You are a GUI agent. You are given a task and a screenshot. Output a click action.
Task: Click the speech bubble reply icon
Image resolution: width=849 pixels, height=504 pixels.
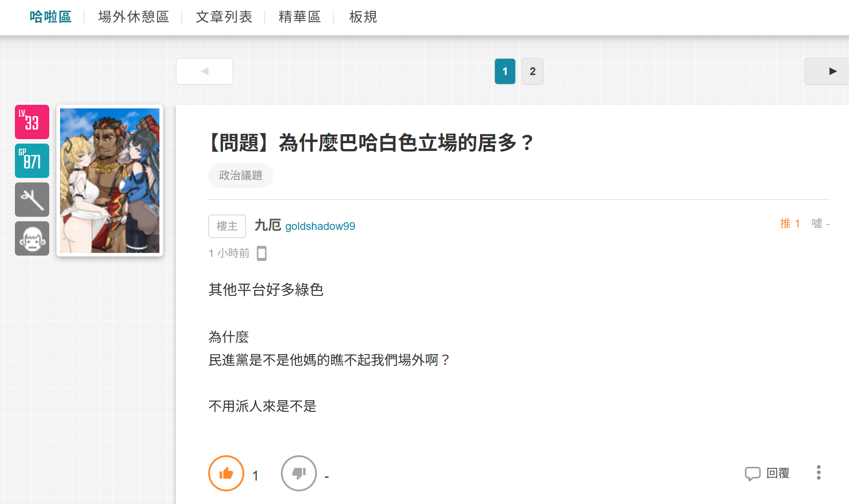click(752, 473)
